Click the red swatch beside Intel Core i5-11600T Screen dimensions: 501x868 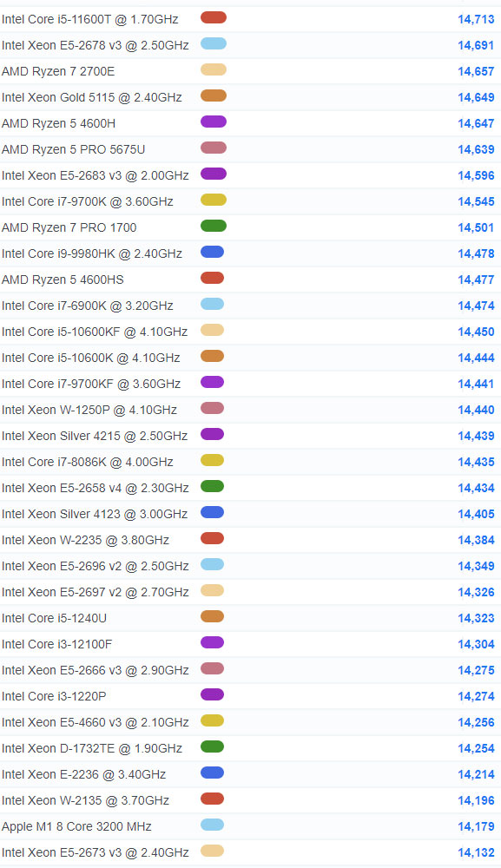tap(213, 17)
